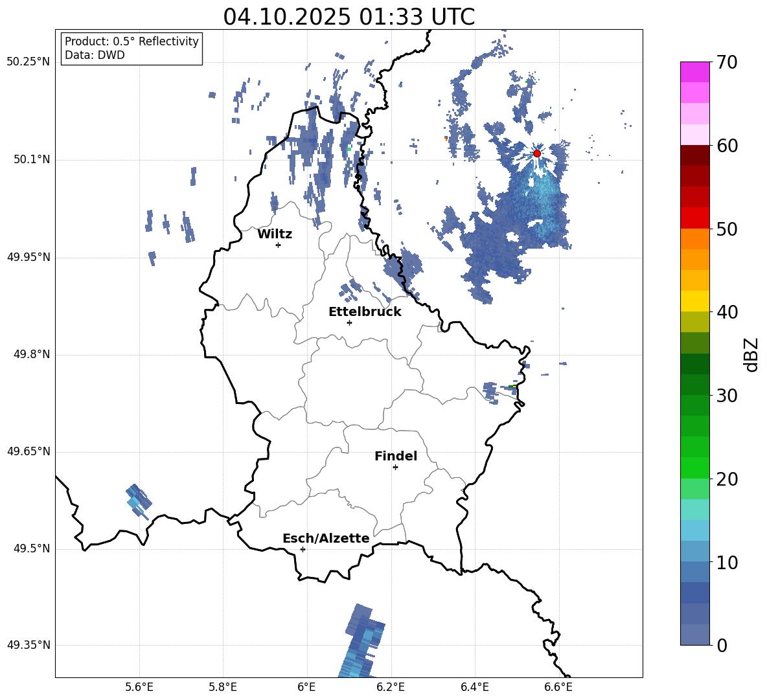Click the 'Product: 0.5° Reflectivity' text
The image size is (767, 700).
[x=132, y=41]
